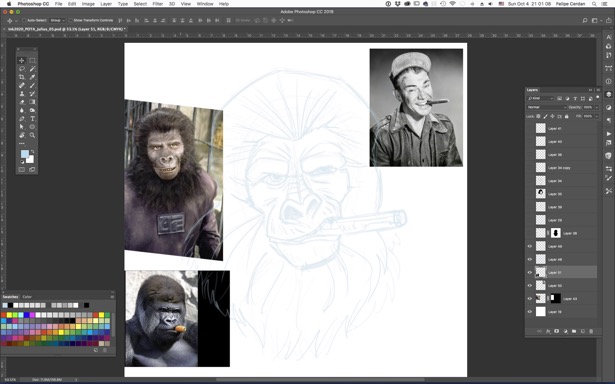615x384 pixels.
Task: Create new fill or adjustment layer
Action: click(565, 331)
